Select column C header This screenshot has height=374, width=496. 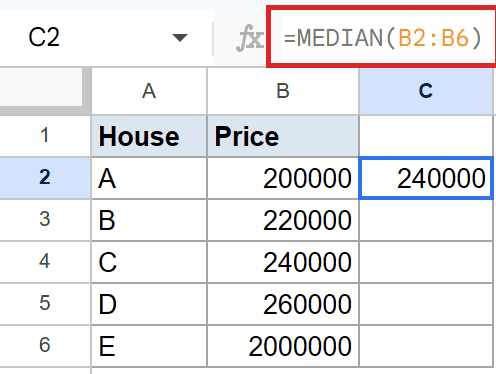point(426,91)
